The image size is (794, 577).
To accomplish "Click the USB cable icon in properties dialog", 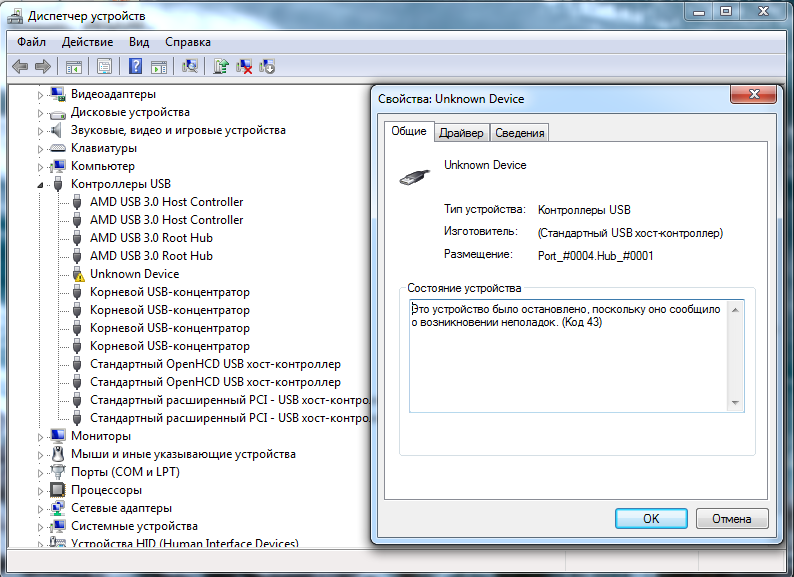I will [x=414, y=177].
